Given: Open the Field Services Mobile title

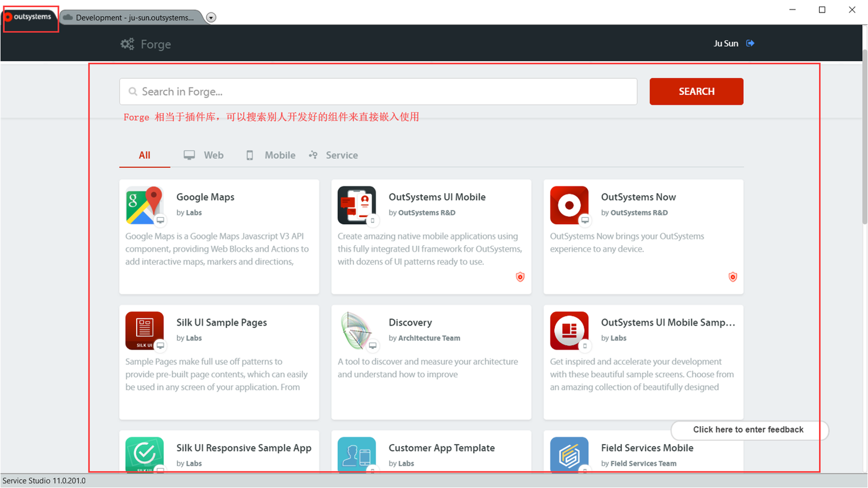Looking at the screenshot, I should (x=647, y=448).
